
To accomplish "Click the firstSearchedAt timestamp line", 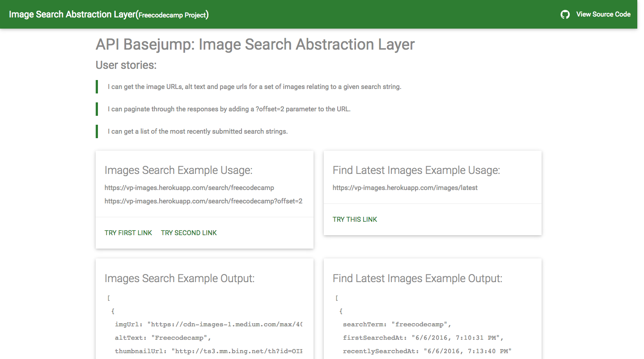I will tap(424, 338).
